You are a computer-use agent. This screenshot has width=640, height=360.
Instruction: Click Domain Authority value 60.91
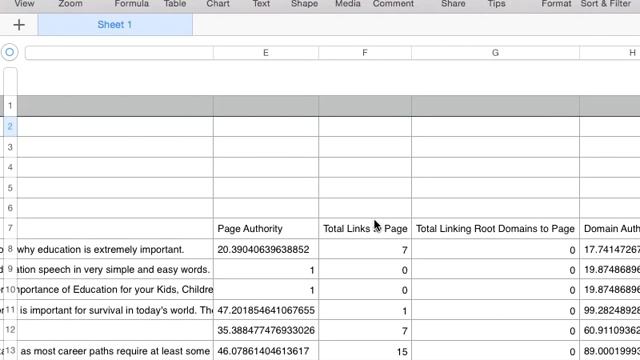click(x=610, y=330)
